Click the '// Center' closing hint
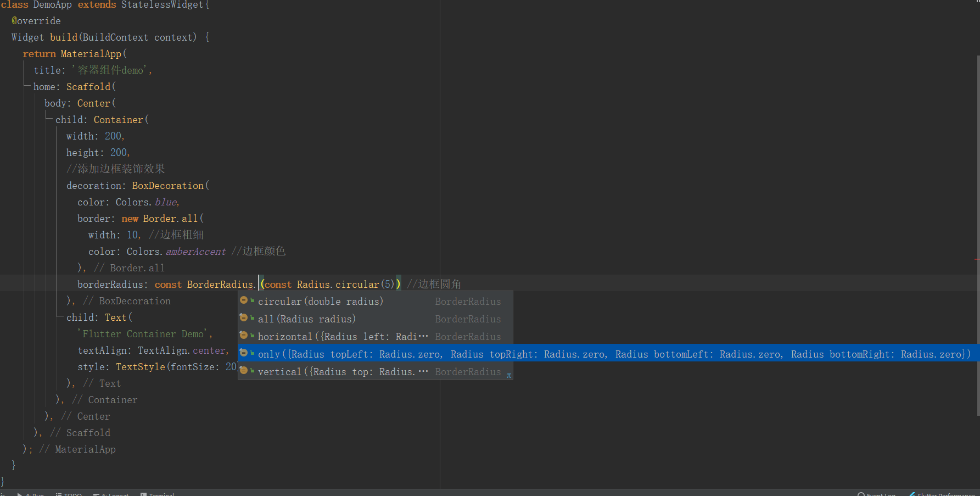Viewport: 980px width, 496px height. pos(86,416)
